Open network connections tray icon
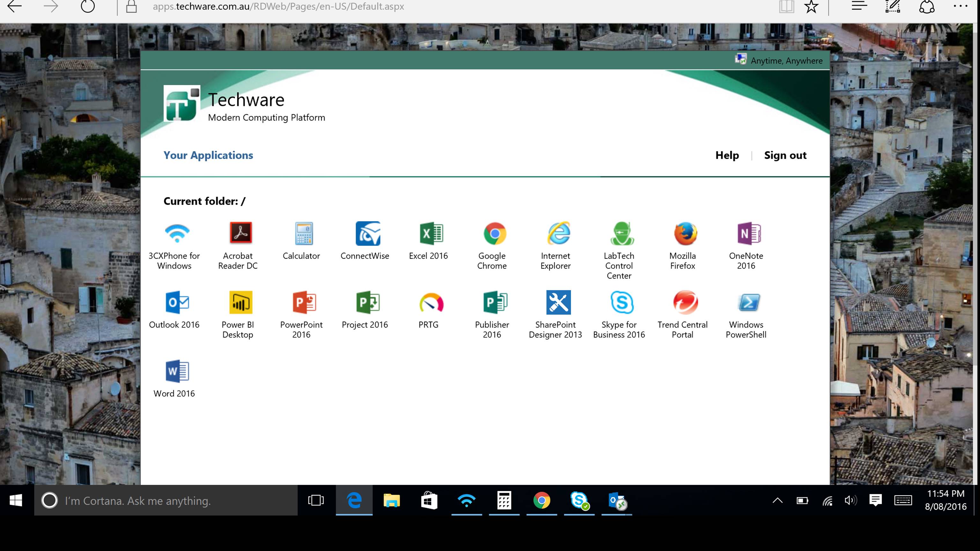 [827, 501]
